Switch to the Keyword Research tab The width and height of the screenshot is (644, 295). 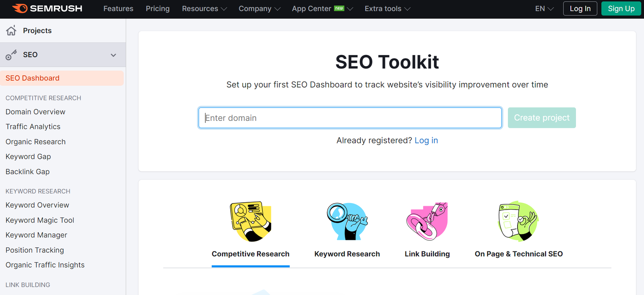tap(347, 254)
